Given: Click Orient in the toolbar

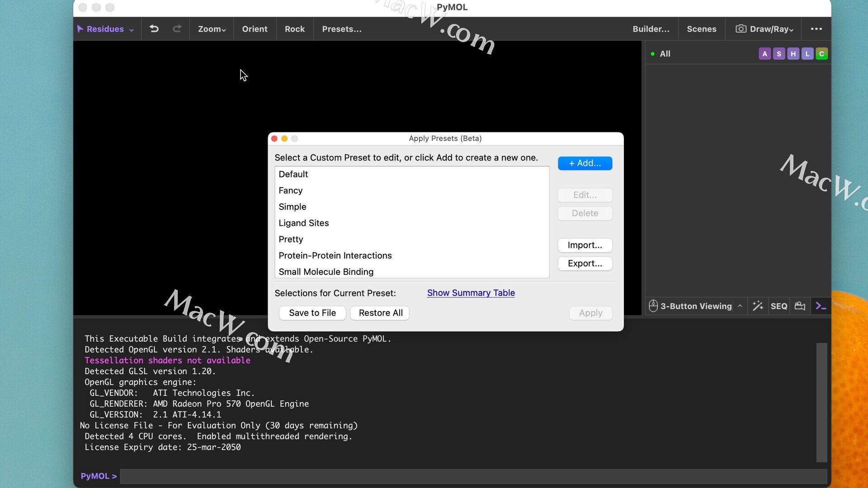Looking at the screenshot, I should (255, 29).
